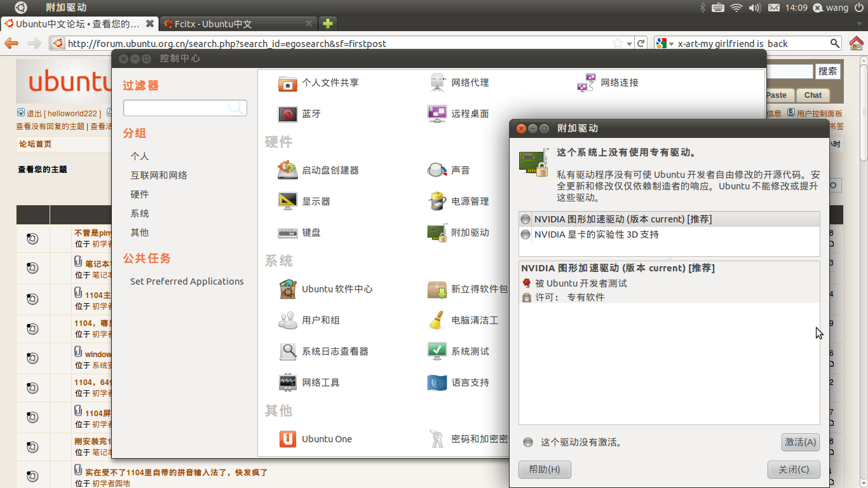This screenshot has width=868, height=488.
Task: Go back with the browser back arrow
Action: pyautogui.click(x=11, y=43)
